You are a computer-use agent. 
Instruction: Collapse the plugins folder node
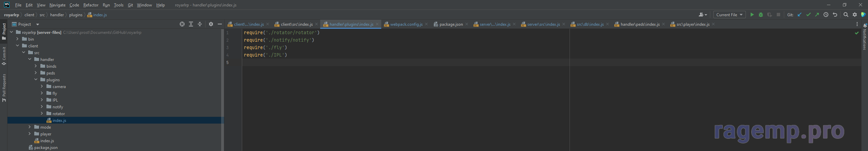pos(36,80)
